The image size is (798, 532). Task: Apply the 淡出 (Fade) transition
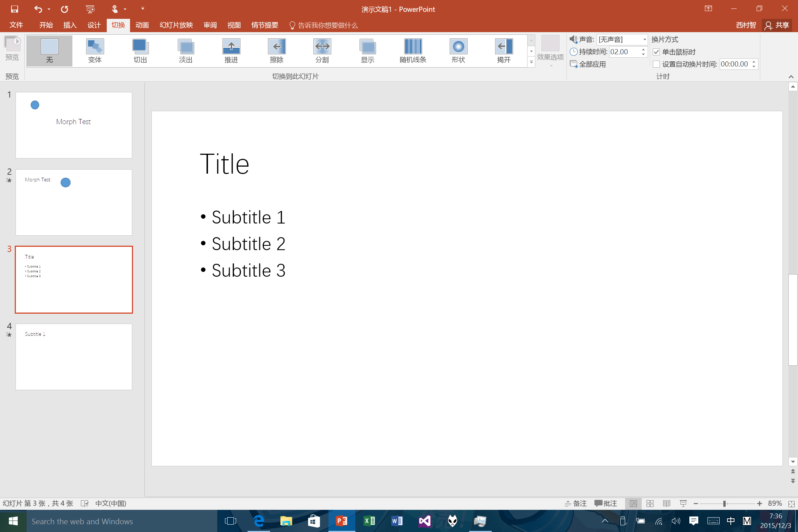click(185, 51)
